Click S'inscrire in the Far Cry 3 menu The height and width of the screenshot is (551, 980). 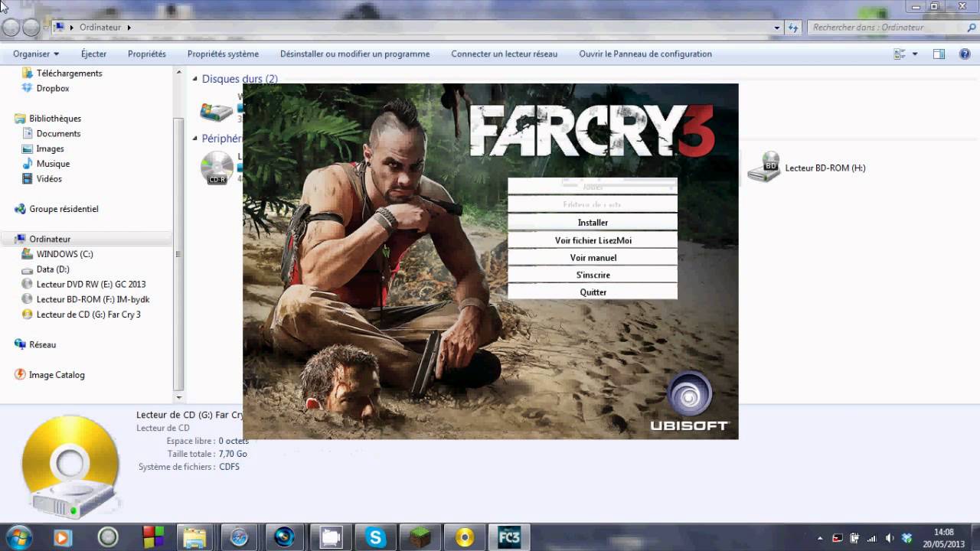(x=593, y=275)
